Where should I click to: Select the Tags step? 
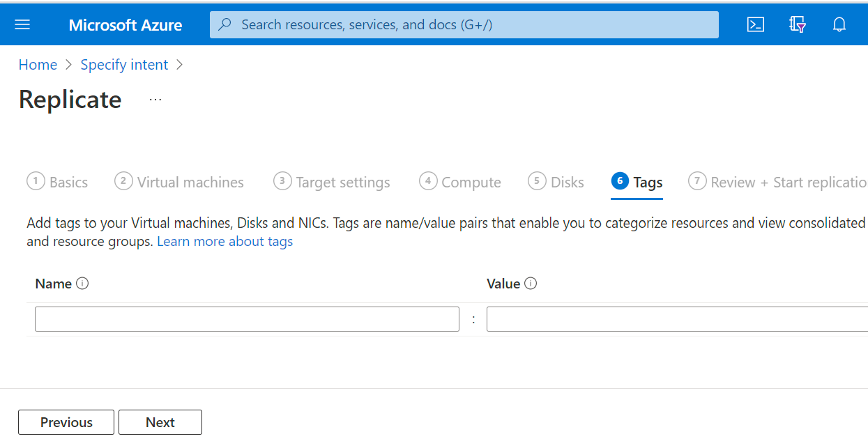[637, 182]
